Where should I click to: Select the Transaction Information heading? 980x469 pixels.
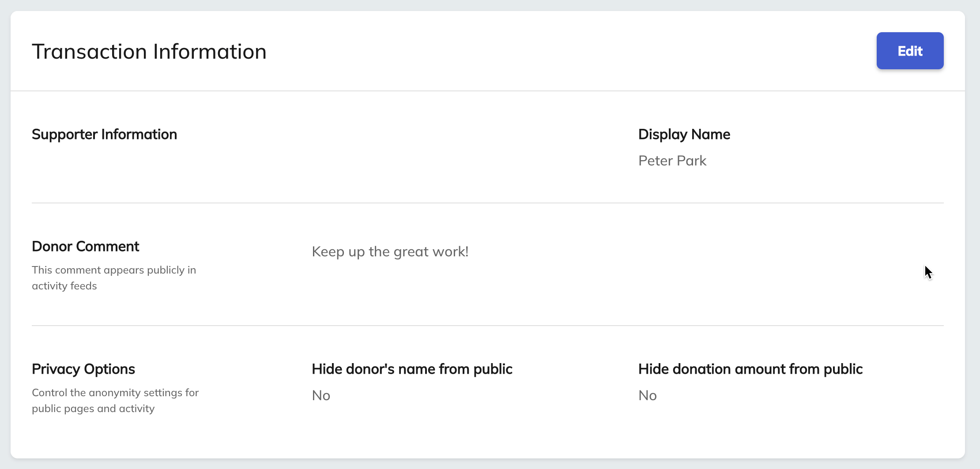click(x=149, y=52)
